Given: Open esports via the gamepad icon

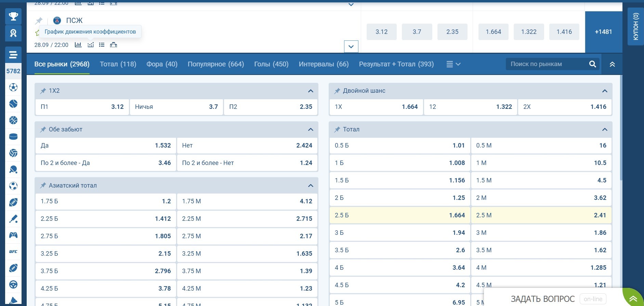Looking at the screenshot, I should [x=13, y=235].
